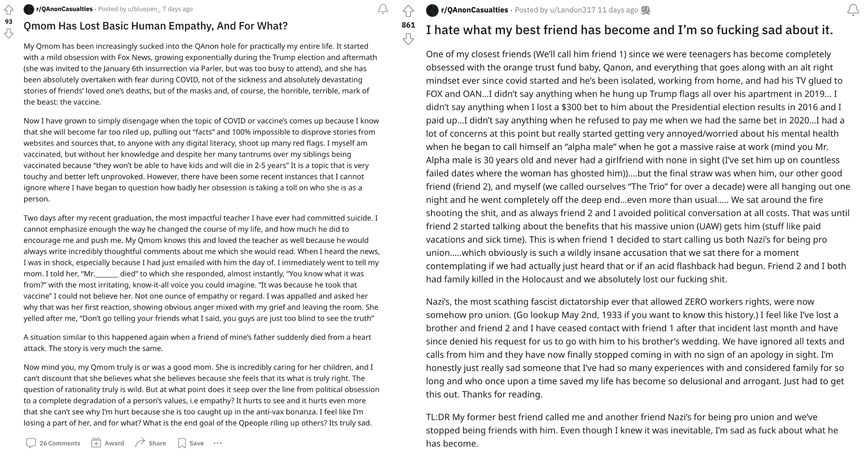
Task: Open the 26 Comments section
Action: click(53, 443)
